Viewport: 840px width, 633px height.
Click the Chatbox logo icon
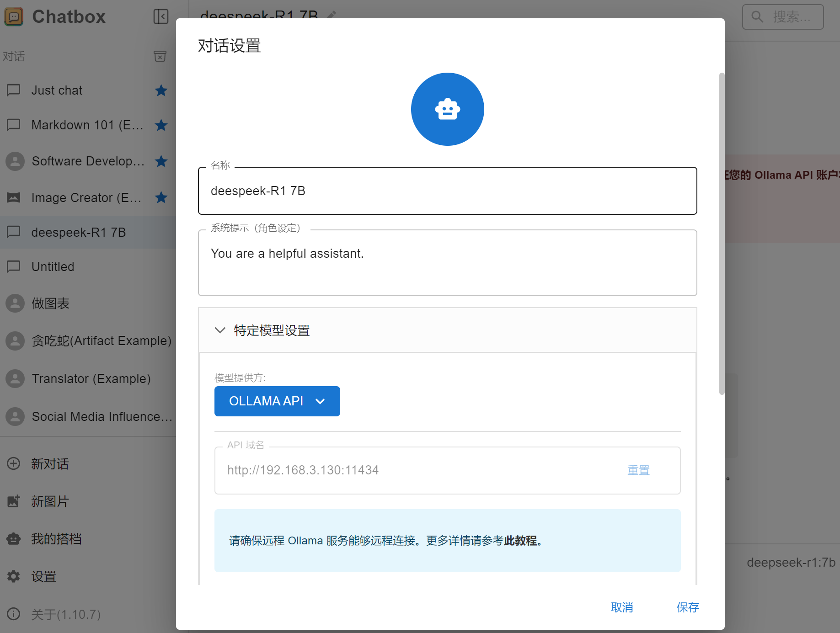click(14, 17)
